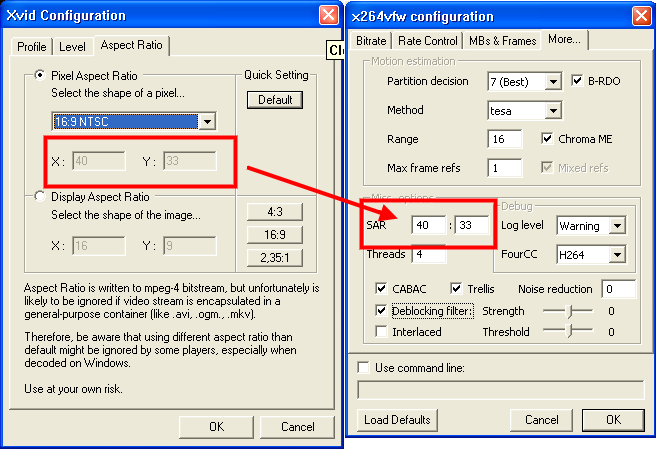Click Cancel in the Xvid Configuration window

point(297,427)
